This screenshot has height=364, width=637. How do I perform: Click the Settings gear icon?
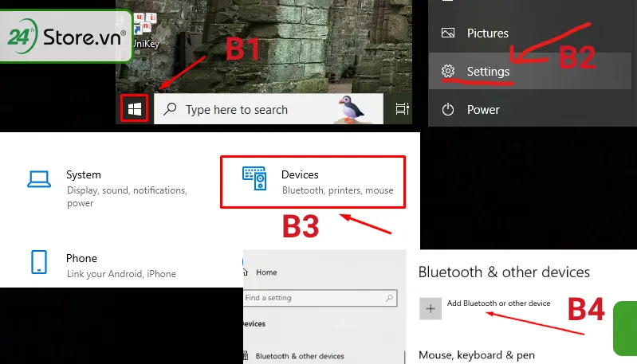[x=448, y=71]
